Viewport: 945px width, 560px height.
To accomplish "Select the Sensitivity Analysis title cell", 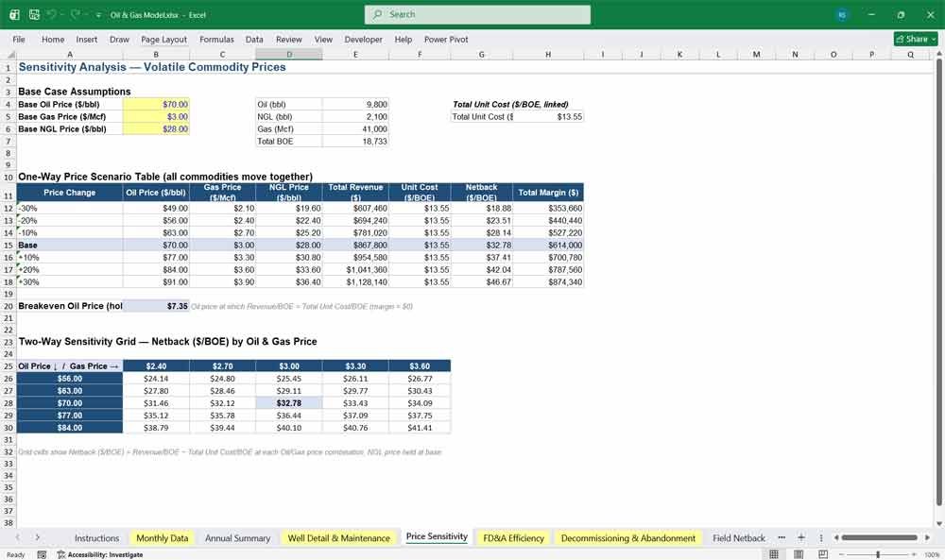I will tap(152, 67).
